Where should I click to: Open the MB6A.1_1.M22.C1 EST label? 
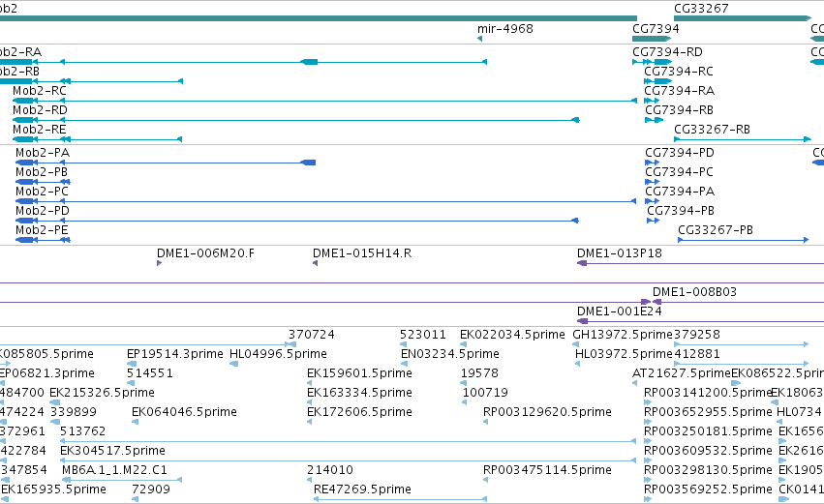click(114, 471)
